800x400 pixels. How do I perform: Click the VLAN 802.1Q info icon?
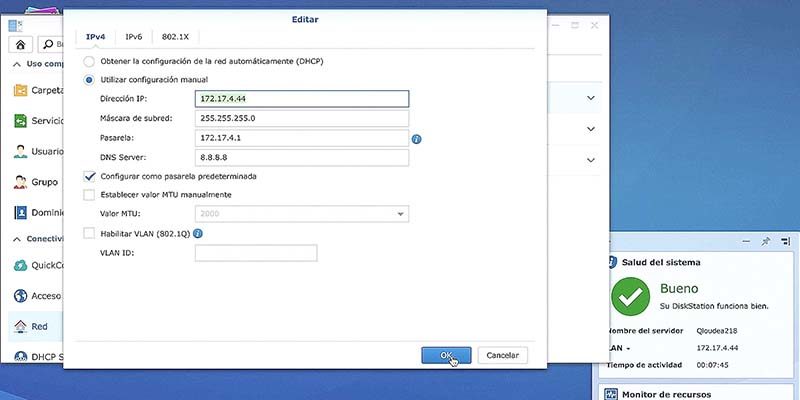pos(198,234)
